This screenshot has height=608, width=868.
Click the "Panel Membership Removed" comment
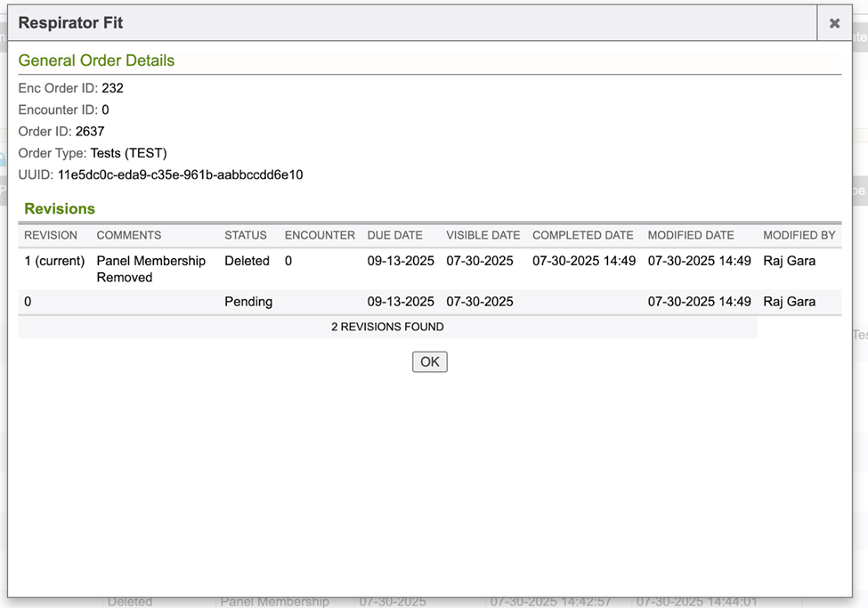click(x=150, y=269)
